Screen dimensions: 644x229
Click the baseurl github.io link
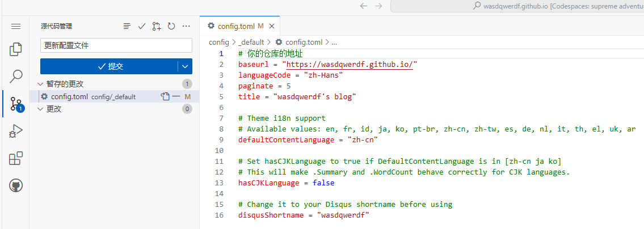click(x=350, y=65)
